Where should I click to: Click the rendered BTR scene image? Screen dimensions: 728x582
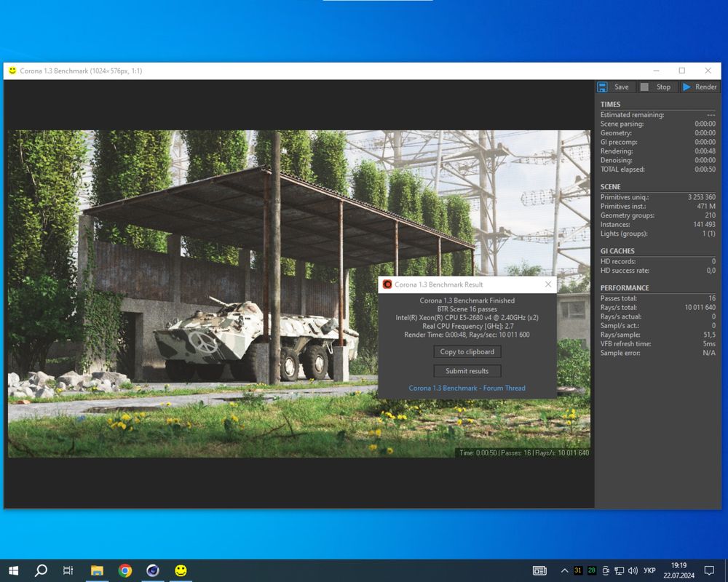click(299, 293)
